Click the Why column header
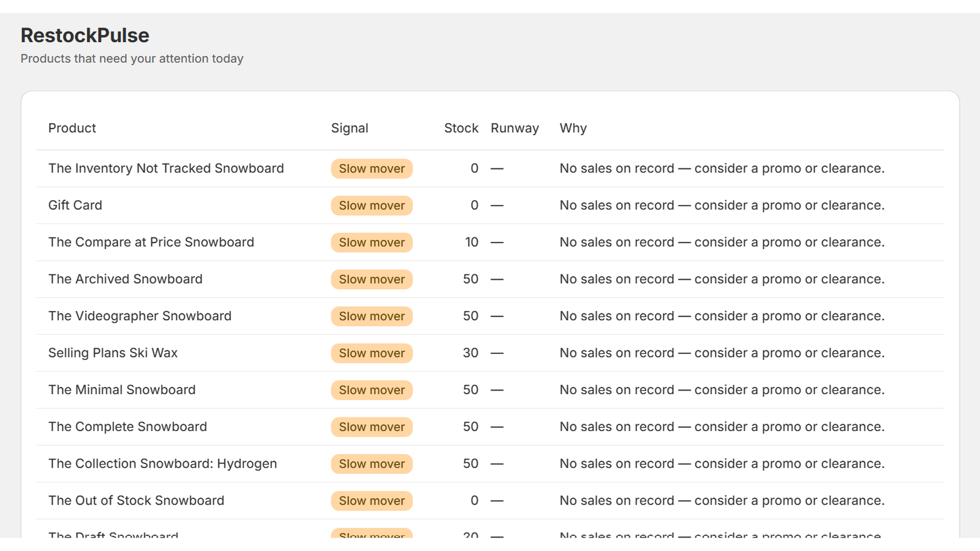This screenshot has width=980, height=551. click(573, 128)
